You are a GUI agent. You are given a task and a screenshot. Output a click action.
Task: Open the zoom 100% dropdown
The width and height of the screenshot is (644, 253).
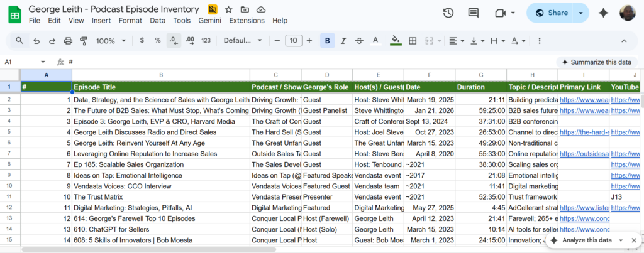[x=110, y=41]
